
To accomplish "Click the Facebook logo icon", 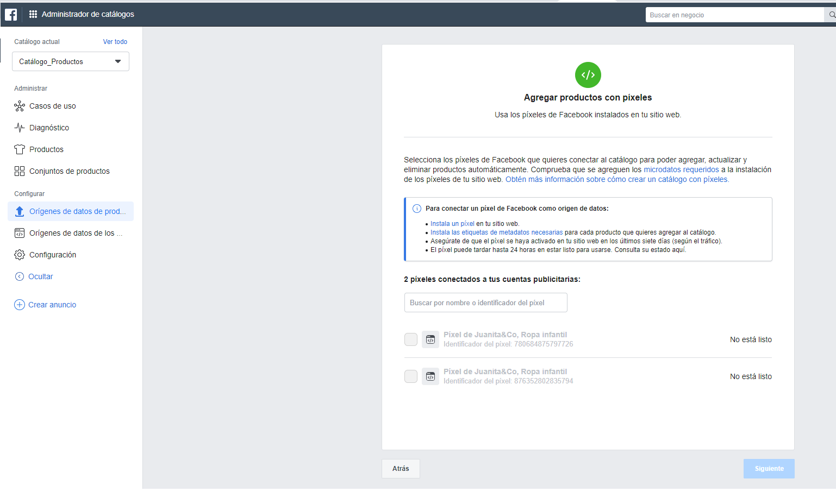I will pyautogui.click(x=11, y=15).
